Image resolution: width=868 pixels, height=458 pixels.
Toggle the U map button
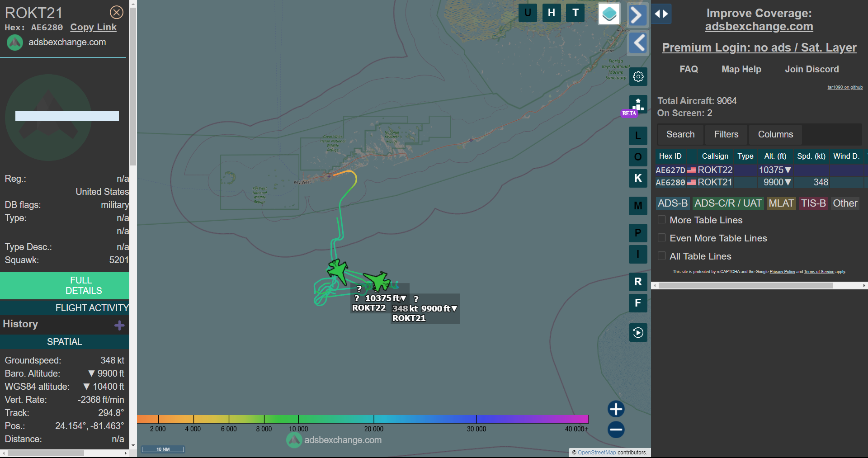[528, 13]
